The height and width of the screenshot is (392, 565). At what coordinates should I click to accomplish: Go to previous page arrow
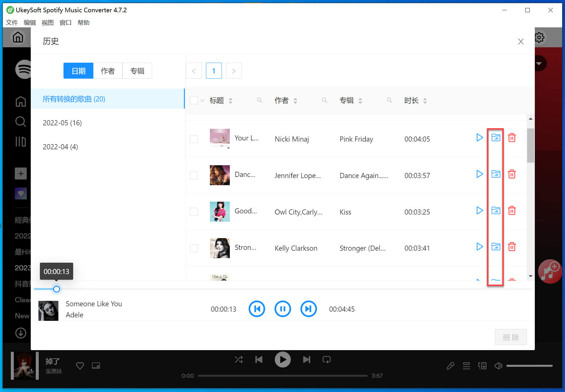coord(194,71)
